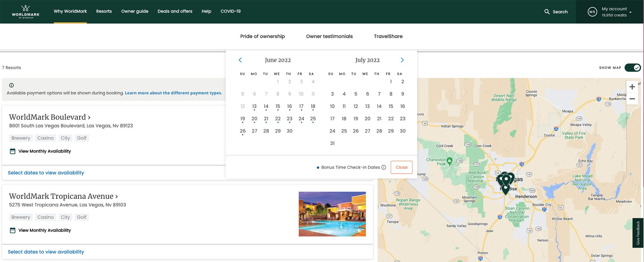Viewport: 644px width, 262px height.
Task: Click Learn more about payment types link
Action: point(173,93)
